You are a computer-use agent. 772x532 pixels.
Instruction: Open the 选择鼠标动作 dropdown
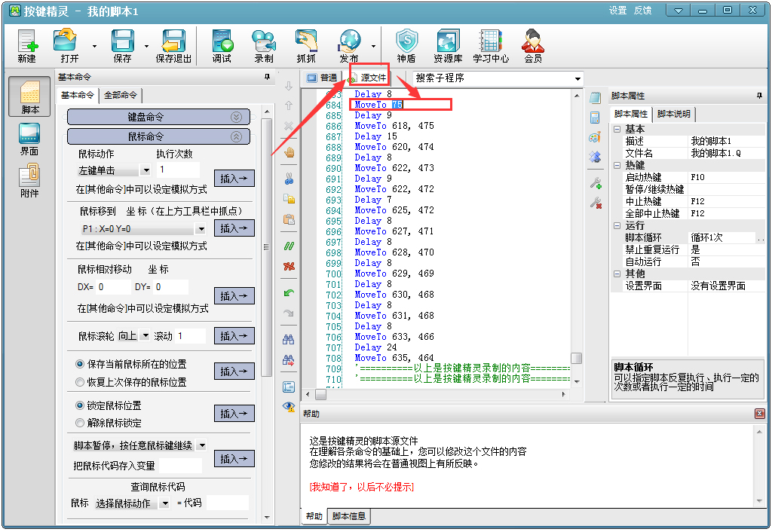click(x=165, y=503)
